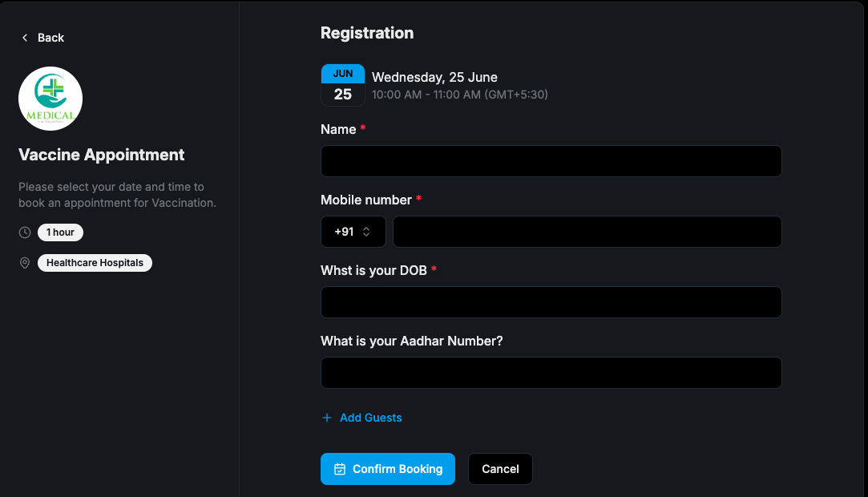
Task: Click the plus icon beside Add Guests
Action: pyautogui.click(x=327, y=418)
